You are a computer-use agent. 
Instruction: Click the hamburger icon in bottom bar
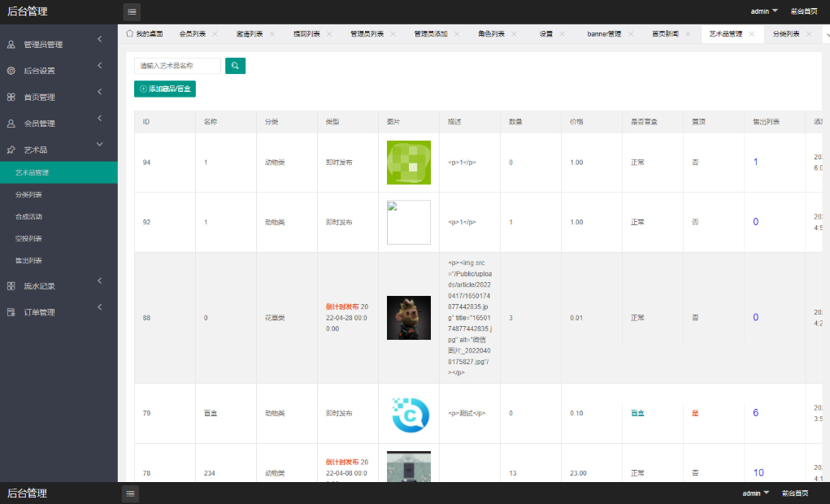click(x=130, y=494)
